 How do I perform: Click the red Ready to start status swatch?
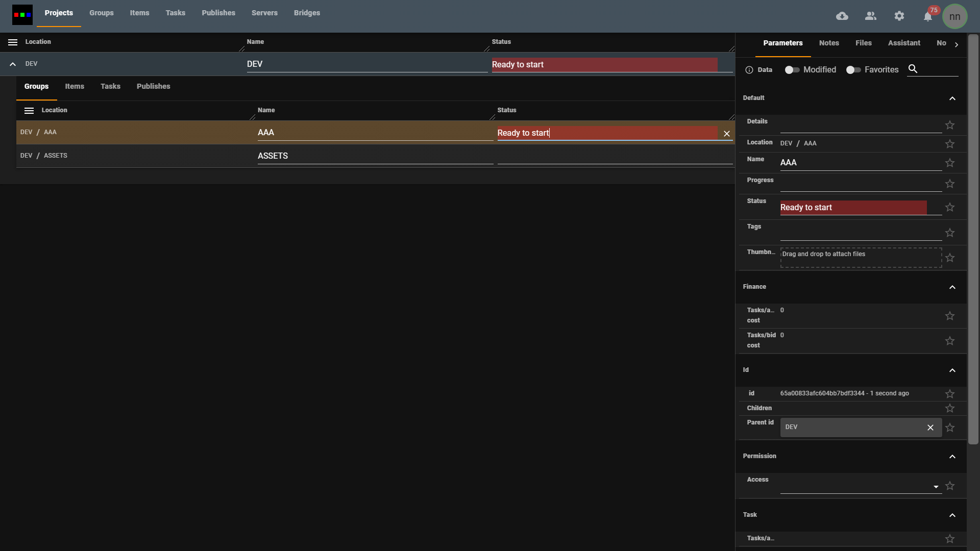[x=852, y=208]
